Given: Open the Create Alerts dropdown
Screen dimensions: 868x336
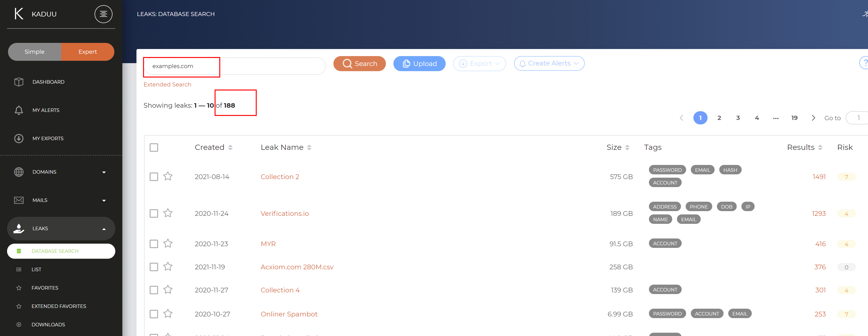Looking at the screenshot, I should [549, 63].
